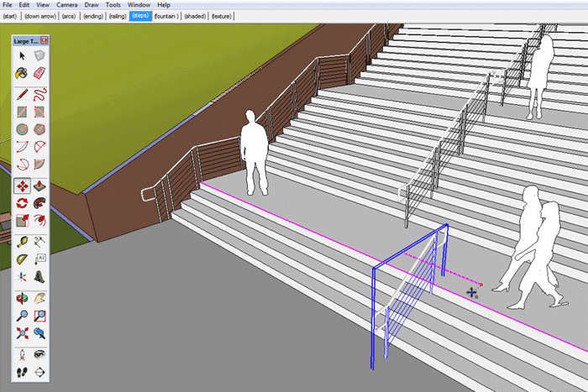This screenshot has width=588, height=392.
Task: Select the Pan hand tool
Action: (x=39, y=298)
